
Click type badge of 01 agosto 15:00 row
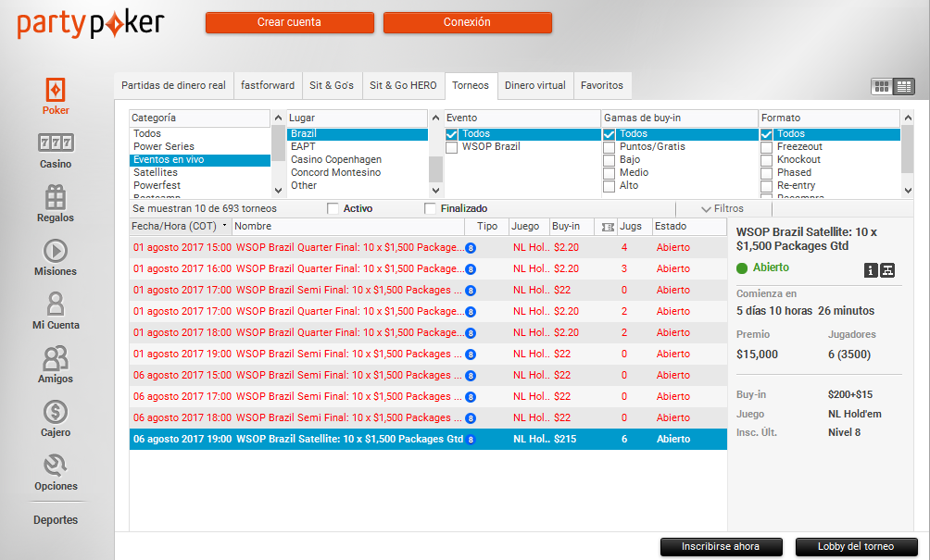pyautogui.click(x=471, y=248)
